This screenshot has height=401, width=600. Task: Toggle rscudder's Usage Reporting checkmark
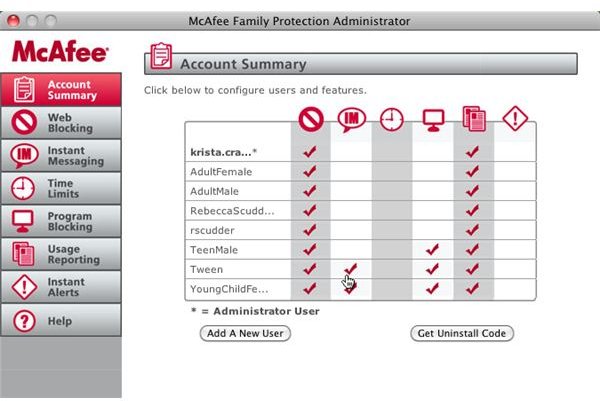point(473,230)
